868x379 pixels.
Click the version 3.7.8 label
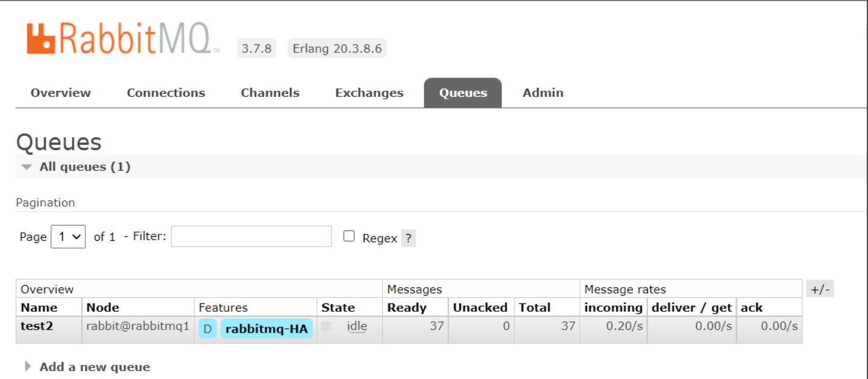coord(257,49)
